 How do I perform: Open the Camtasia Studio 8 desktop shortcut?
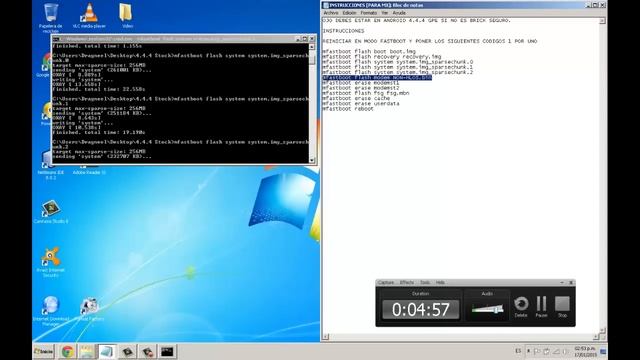[51, 211]
